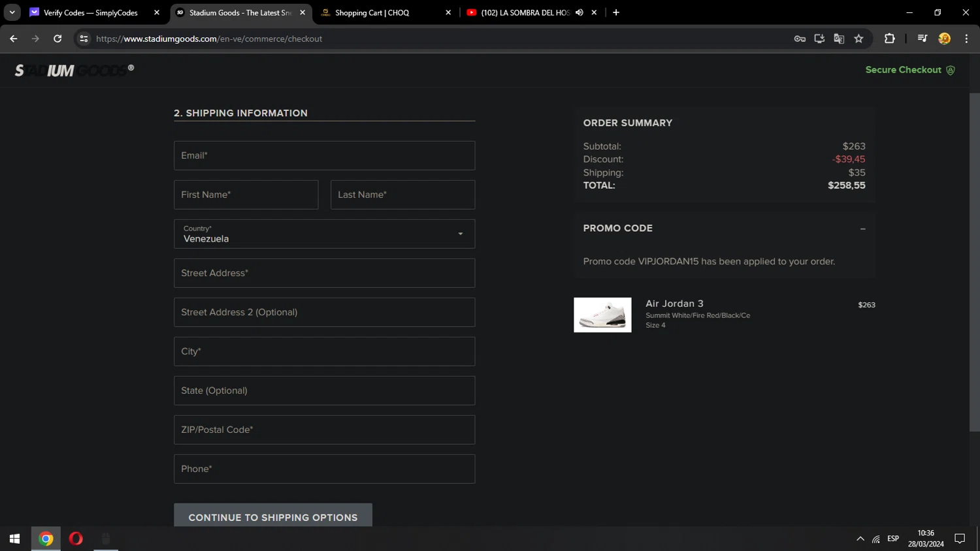Click the First Name field
Viewport: 980px width, 551px height.
(x=246, y=195)
